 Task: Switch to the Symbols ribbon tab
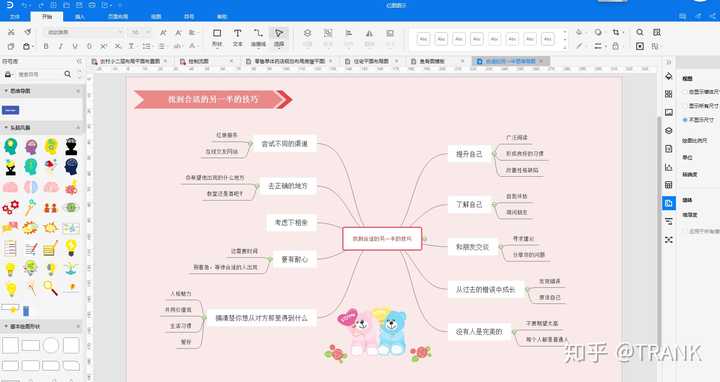(189, 17)
